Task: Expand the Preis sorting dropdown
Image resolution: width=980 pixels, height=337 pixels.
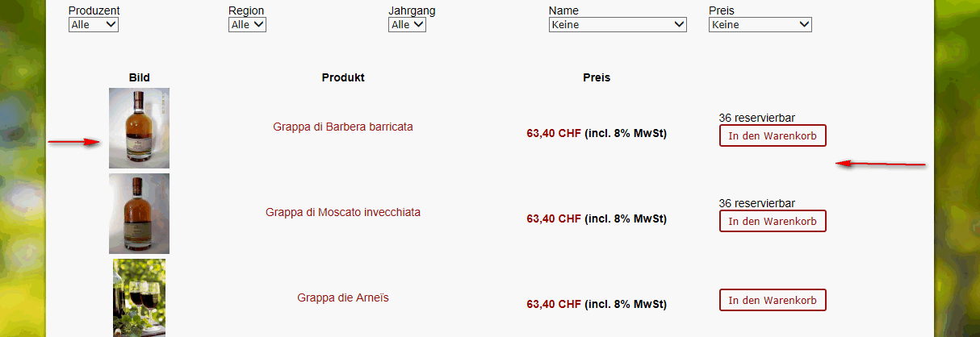Action: pos(760,25)
